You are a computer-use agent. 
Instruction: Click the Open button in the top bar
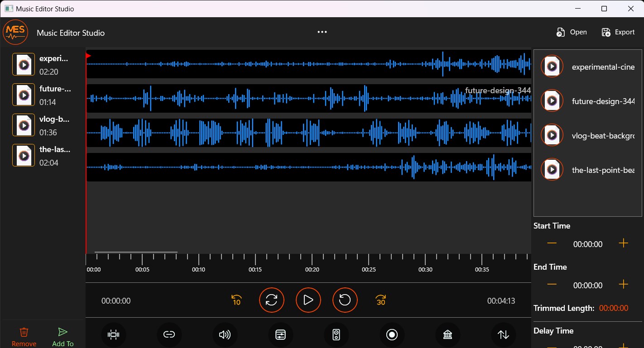point(572,32)
